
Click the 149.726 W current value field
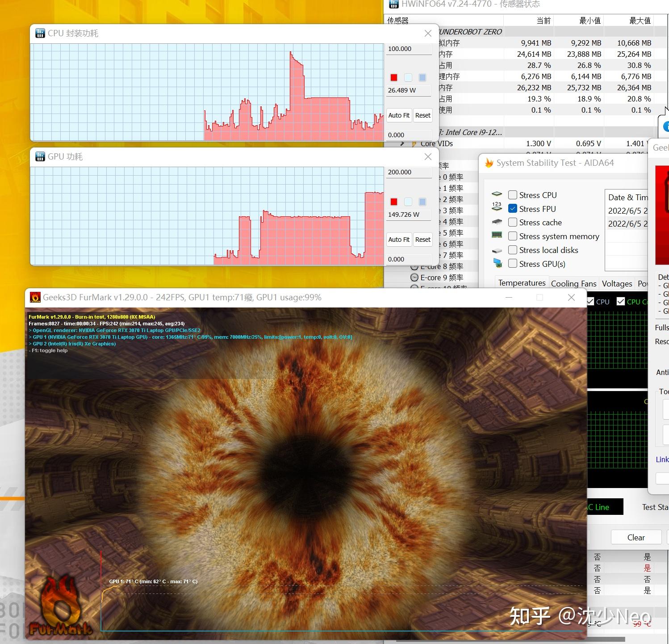pyautogui.click(x=409, y=215)
